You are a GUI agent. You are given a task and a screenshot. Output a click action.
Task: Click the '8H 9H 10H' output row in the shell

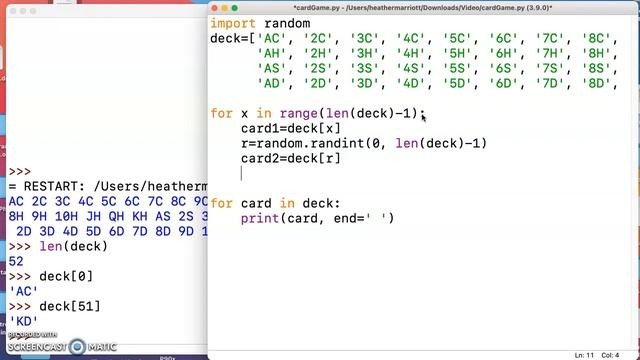(x=108, y=216)
